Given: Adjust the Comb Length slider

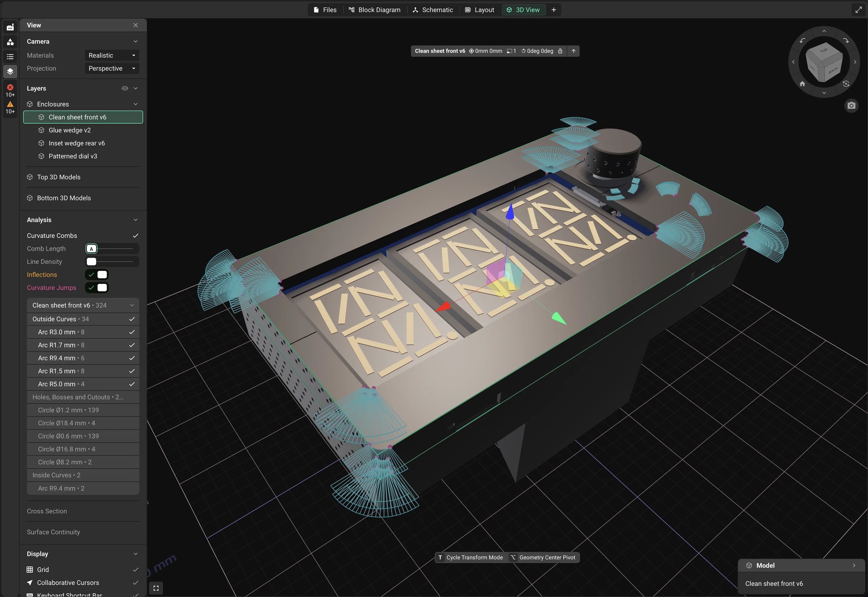Looking at the screenshot, I should coord(112,249).
